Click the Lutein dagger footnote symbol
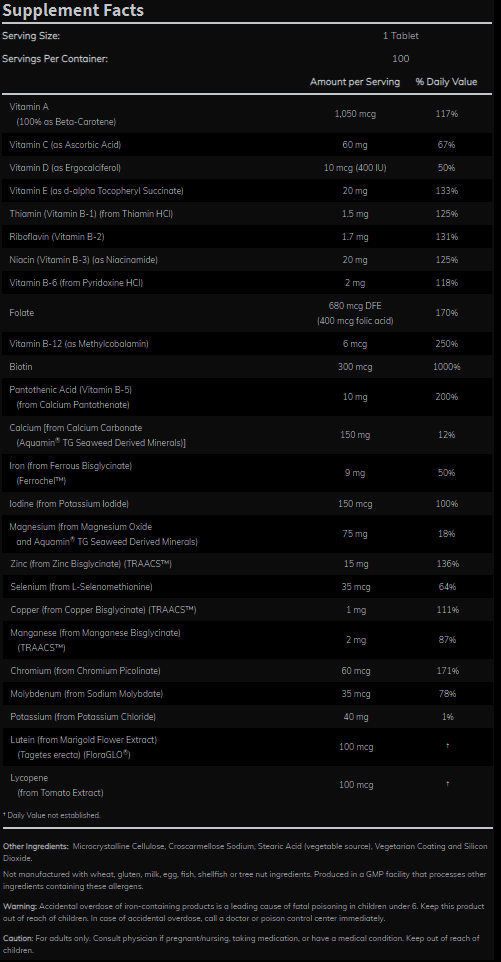The height and width of the screenshot is (962, 501). pyautogui.click(x=447, y=746)
